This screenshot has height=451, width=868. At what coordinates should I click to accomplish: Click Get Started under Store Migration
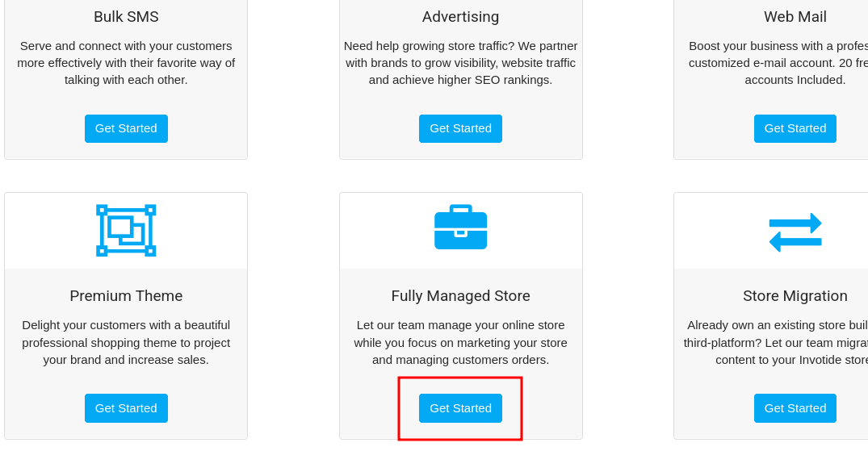(x=795, y=408)
